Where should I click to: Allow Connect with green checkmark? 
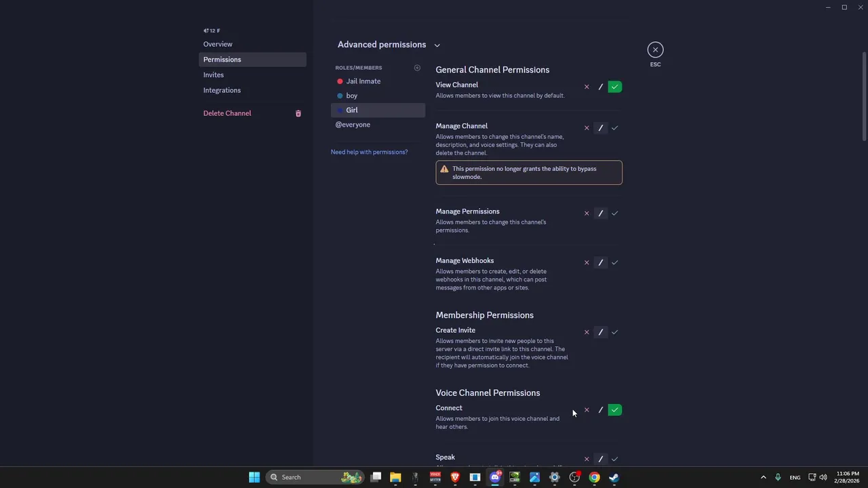615,410
